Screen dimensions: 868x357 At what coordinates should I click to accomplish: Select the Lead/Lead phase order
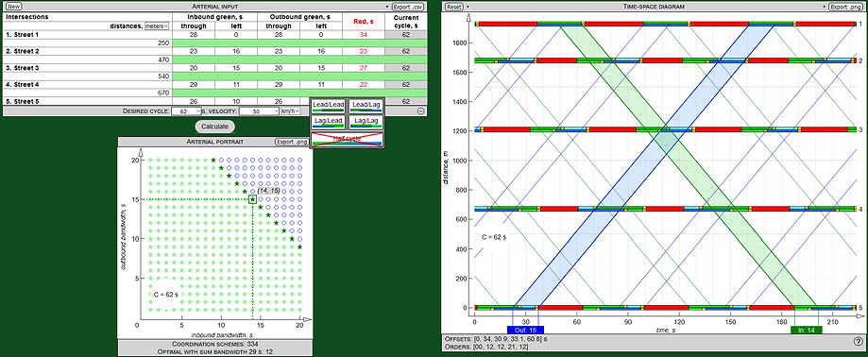pos(329,106)
